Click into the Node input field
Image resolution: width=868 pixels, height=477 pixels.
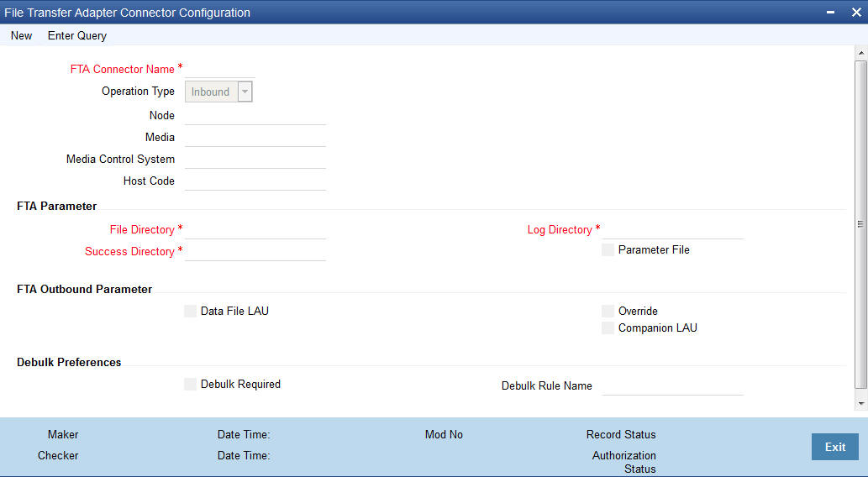255,116
